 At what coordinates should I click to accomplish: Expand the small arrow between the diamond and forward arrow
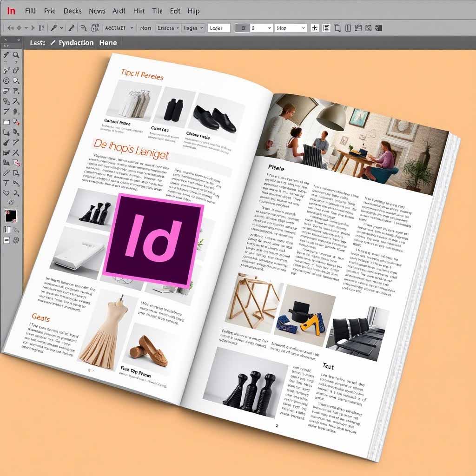tap(26, 28)
